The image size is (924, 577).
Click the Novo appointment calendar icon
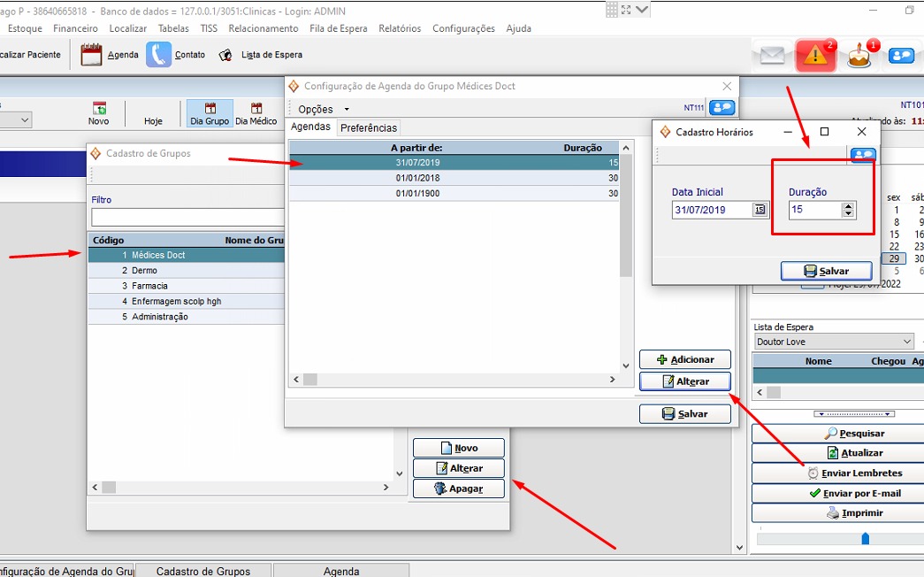(x=99, y=109)
